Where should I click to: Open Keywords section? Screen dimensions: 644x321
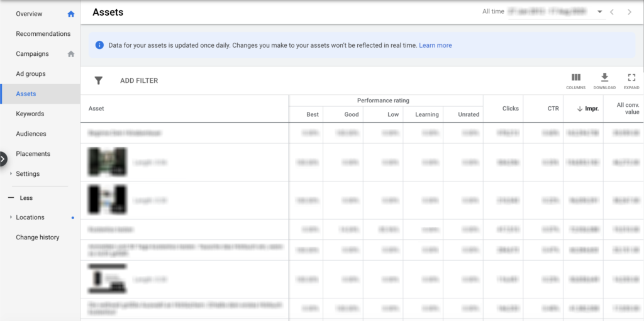pyautogui.click(x=30, y=114)
